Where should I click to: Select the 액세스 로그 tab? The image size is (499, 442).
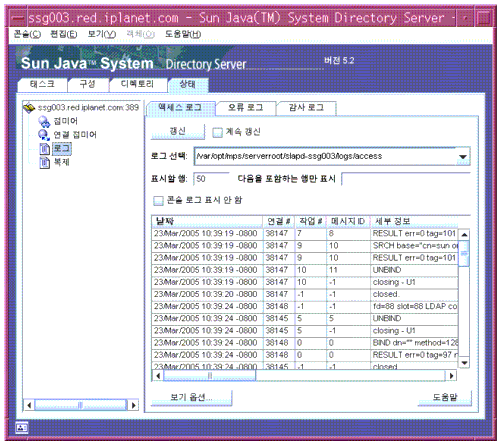tap(180, 108)
